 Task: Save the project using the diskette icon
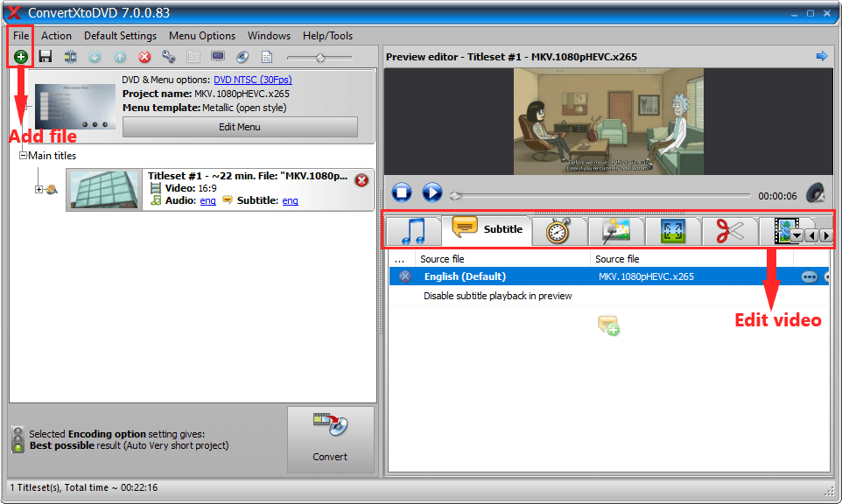[x=45, y=56]
